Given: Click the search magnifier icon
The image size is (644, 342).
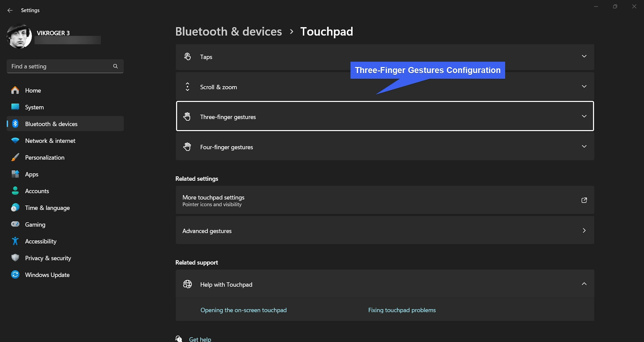Looking at the screenshot, I should (x=115, y=66).
